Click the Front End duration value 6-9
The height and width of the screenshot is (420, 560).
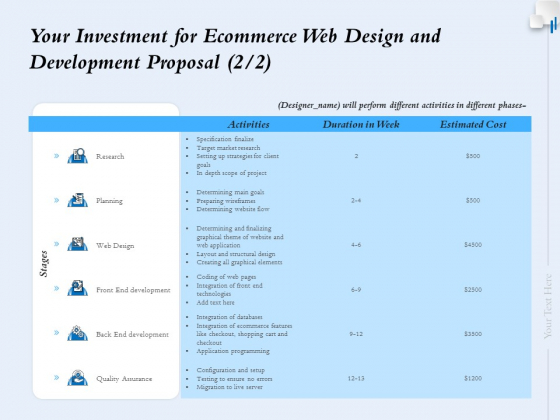(356, 290)
